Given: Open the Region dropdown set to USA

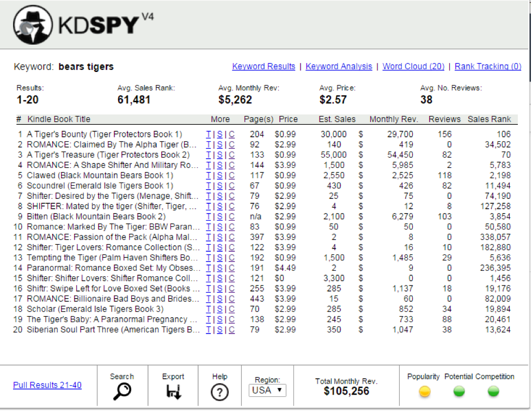Looking at the screenshot, I should (x=267, y=390).
